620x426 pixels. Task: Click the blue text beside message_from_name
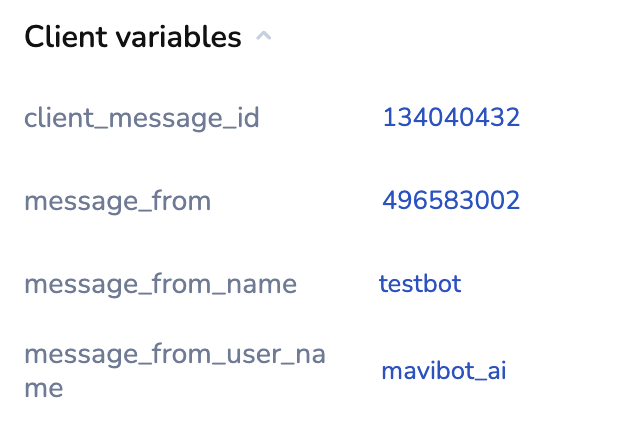coord(420,284)
